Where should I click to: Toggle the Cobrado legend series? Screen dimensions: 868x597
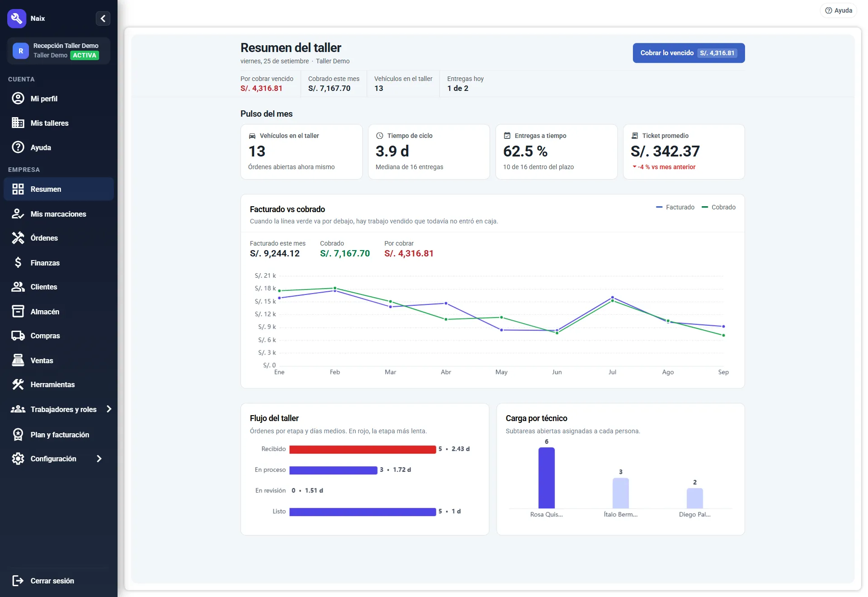719,207
